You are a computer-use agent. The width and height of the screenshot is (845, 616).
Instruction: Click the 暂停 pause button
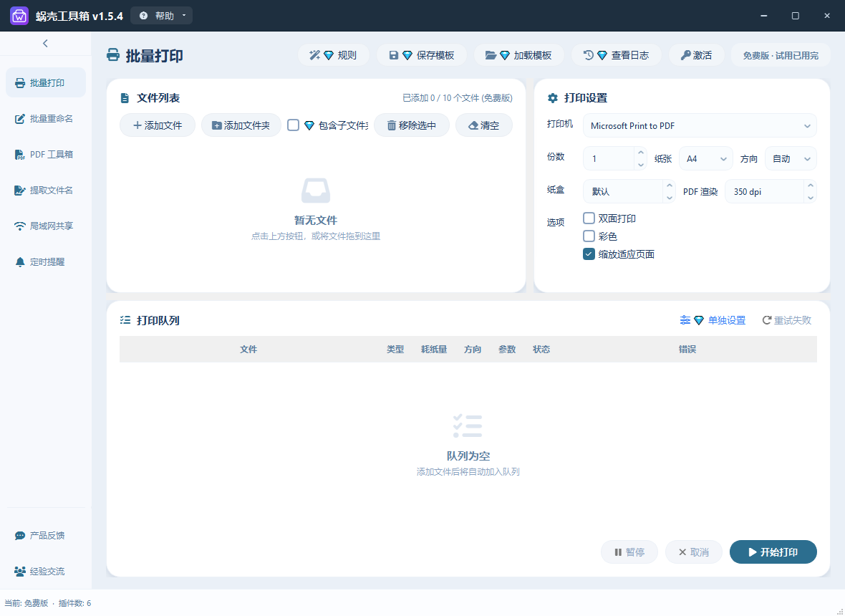coord(629,552)
